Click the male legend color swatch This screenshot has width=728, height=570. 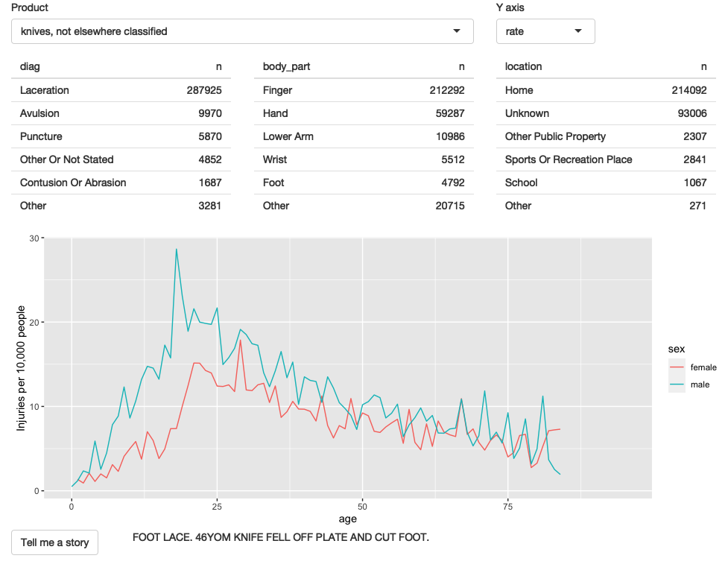[677, 384]
